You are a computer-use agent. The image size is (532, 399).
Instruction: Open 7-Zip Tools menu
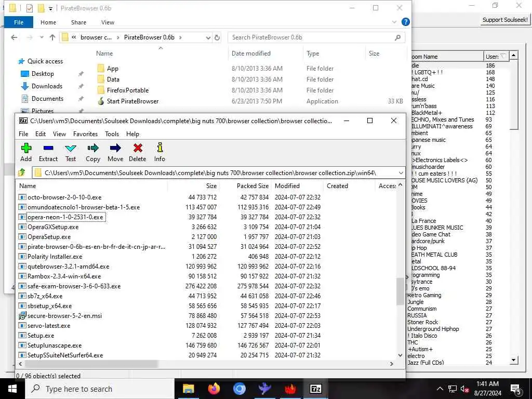[x=112, y=134]
